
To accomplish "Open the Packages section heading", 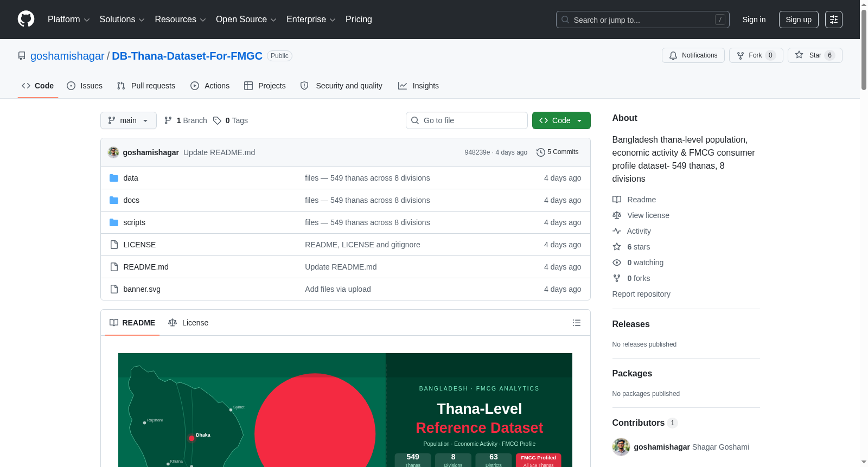I will 632,374.
